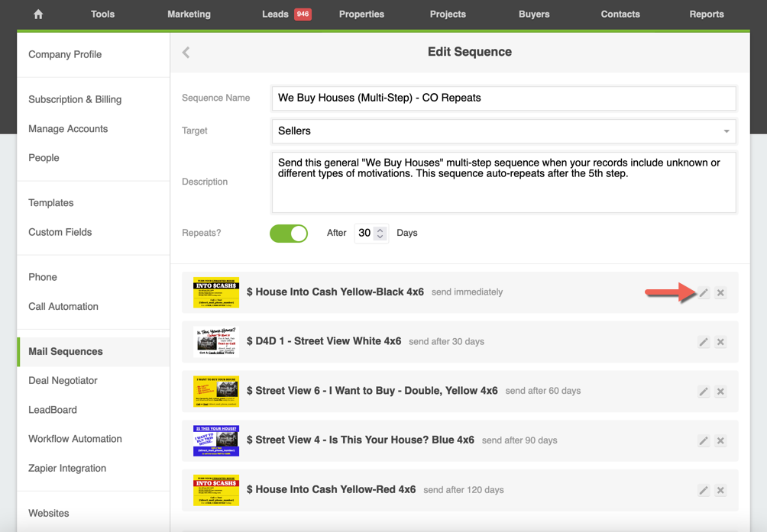Toggle the Repeats switch off

click(x=289, y=234)
